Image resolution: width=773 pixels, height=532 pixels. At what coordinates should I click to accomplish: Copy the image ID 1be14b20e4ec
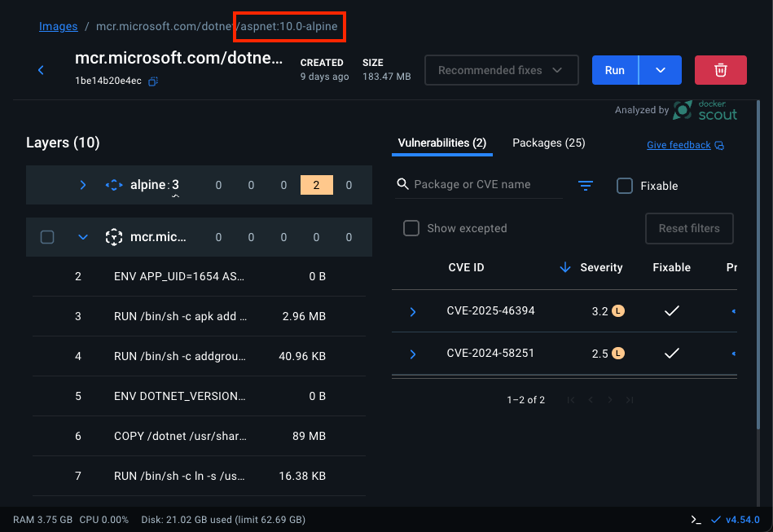(x=153, y=81)
